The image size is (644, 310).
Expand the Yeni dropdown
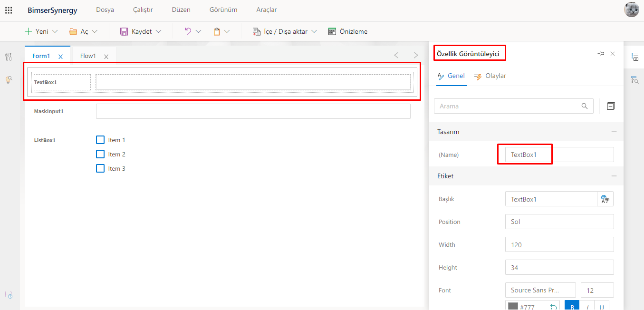(x=55, y=31)
